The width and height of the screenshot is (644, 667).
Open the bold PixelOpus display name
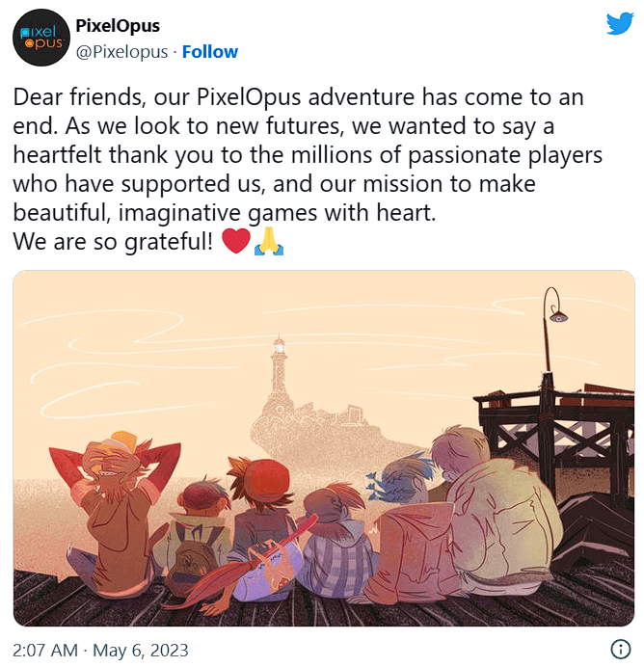tap(118, 25)
